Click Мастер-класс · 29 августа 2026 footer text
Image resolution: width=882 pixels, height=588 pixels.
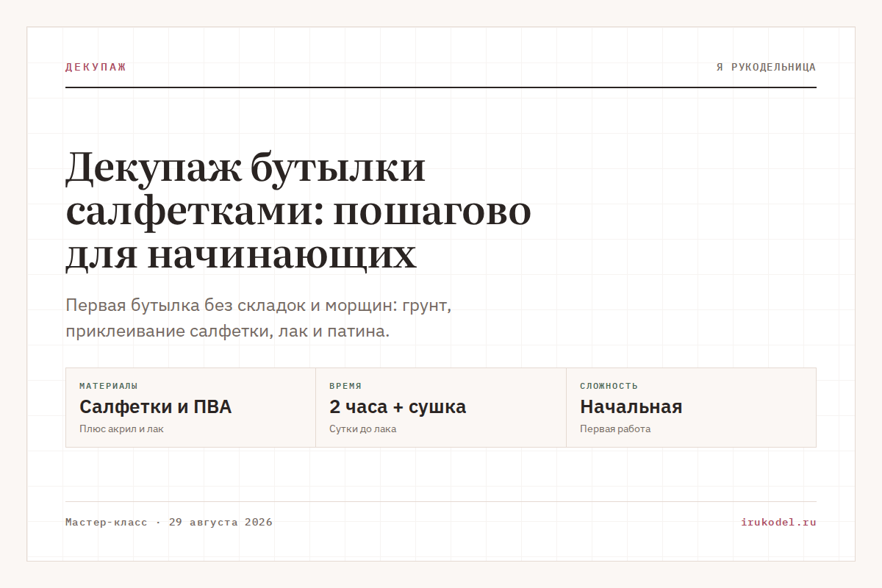[x=169, y=523]
